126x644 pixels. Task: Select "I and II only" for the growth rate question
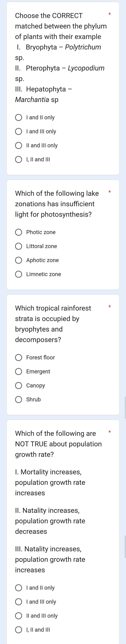19,588
